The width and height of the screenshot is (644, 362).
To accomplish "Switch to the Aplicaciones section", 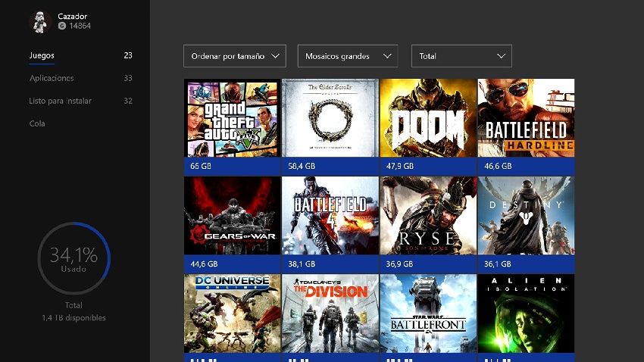I will (52, 78).
